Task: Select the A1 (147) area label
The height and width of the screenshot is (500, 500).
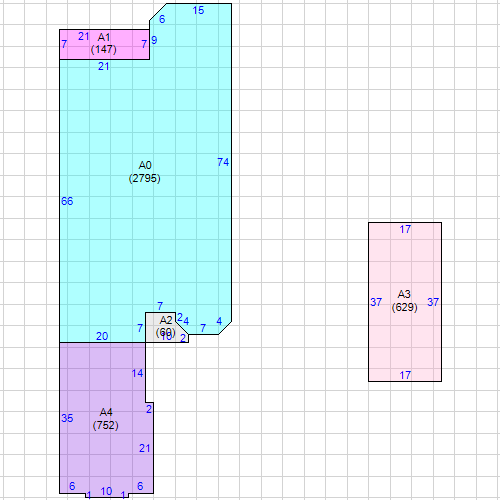Action: coord(104,43)
